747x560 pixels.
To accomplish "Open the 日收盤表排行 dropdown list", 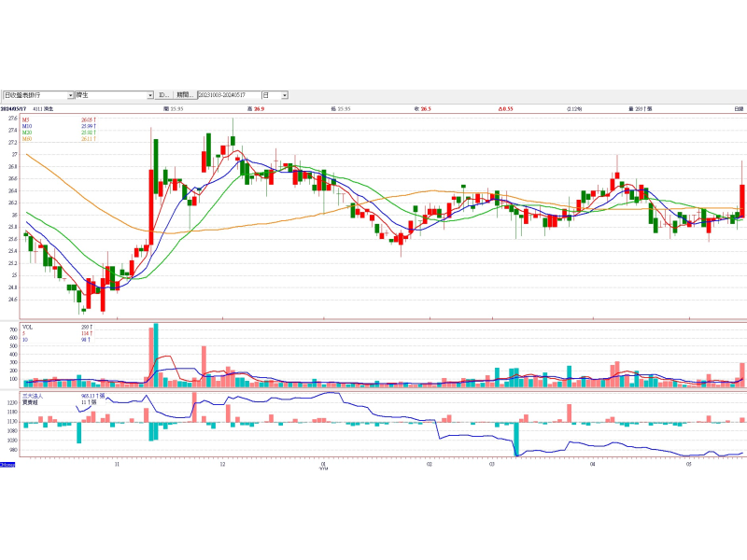I will pyautogui.click(x=70, y=95).
